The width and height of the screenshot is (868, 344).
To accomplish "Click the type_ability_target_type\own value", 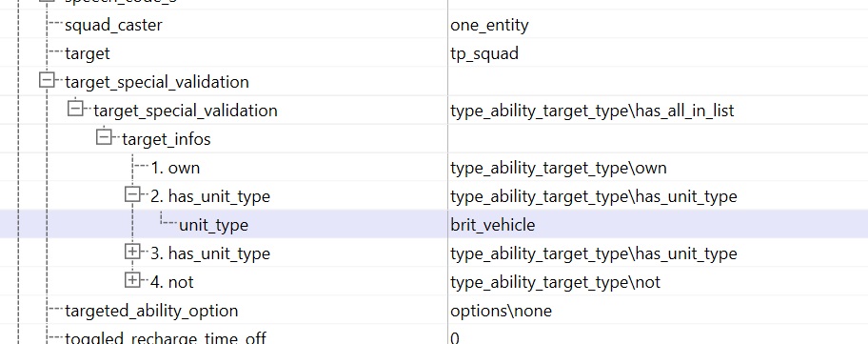I will tap(559, 168).
